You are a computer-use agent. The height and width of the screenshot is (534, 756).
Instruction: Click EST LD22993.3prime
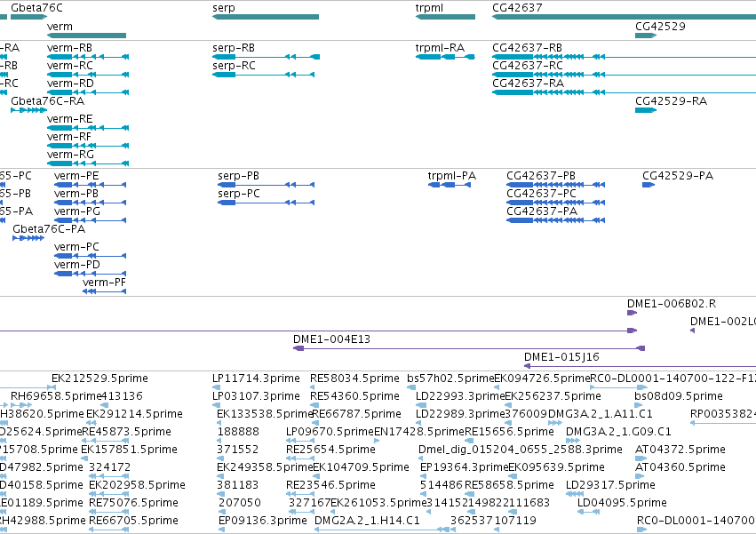[x=460, y=396]
